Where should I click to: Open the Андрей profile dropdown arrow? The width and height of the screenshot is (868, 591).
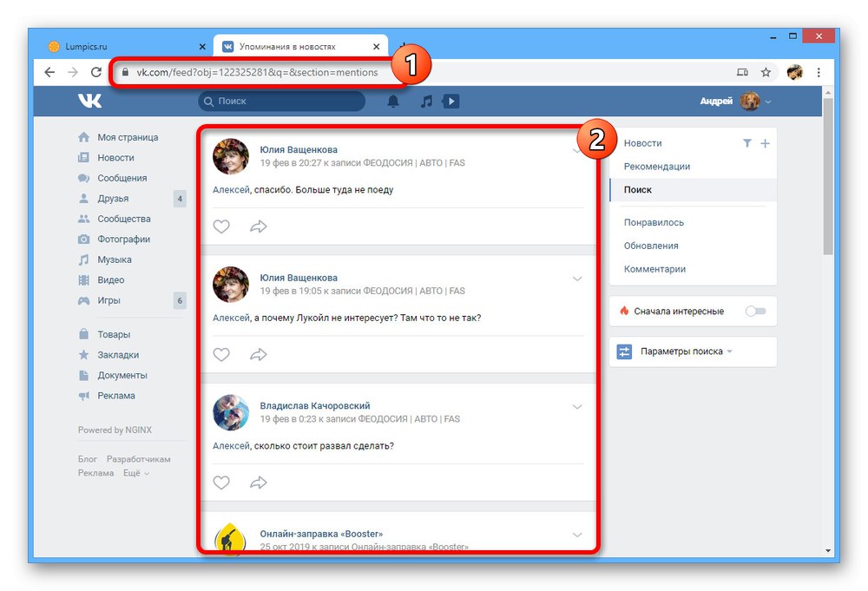(768, 102)
